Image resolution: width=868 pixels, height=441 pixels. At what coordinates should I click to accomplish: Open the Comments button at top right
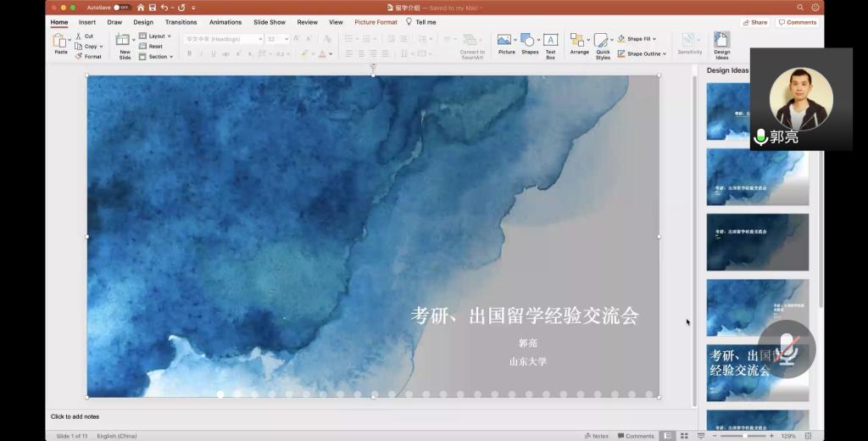tap(797, 22)
